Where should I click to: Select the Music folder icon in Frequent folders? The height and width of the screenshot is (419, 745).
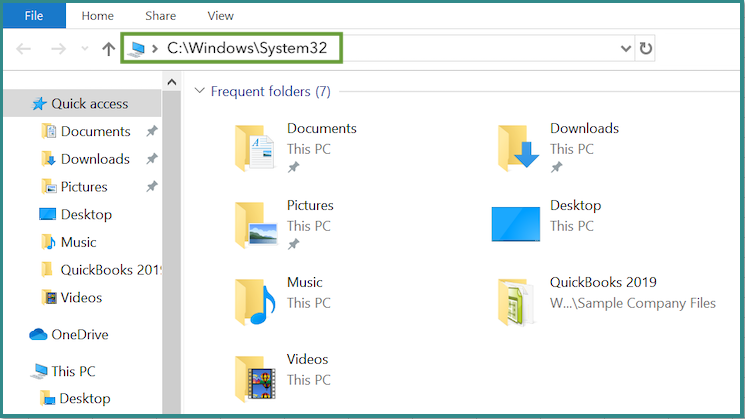(255, 302)
